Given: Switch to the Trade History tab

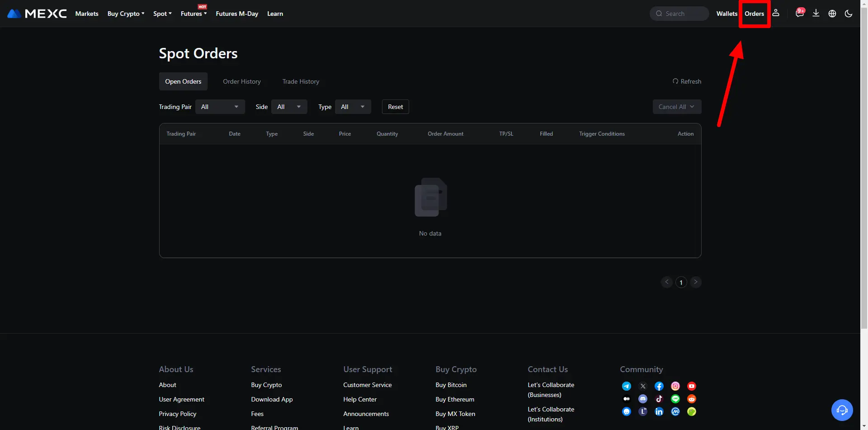Looking at the screenshot, I should click(x=301, y=81).
